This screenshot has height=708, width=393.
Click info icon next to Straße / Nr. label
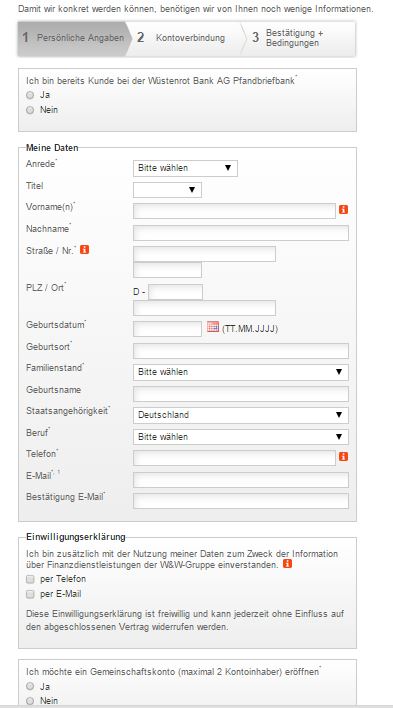pyautogui.click(x=84, y=249)
